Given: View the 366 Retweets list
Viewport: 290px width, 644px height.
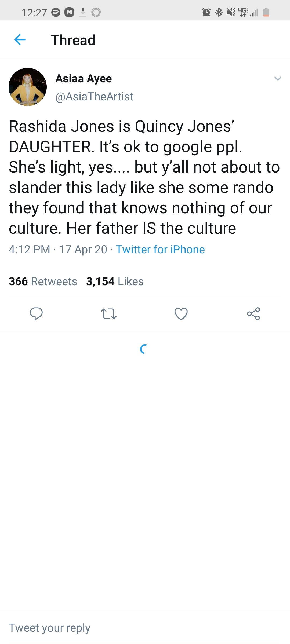Looking at the screenshot, I should tap(43, 281).
